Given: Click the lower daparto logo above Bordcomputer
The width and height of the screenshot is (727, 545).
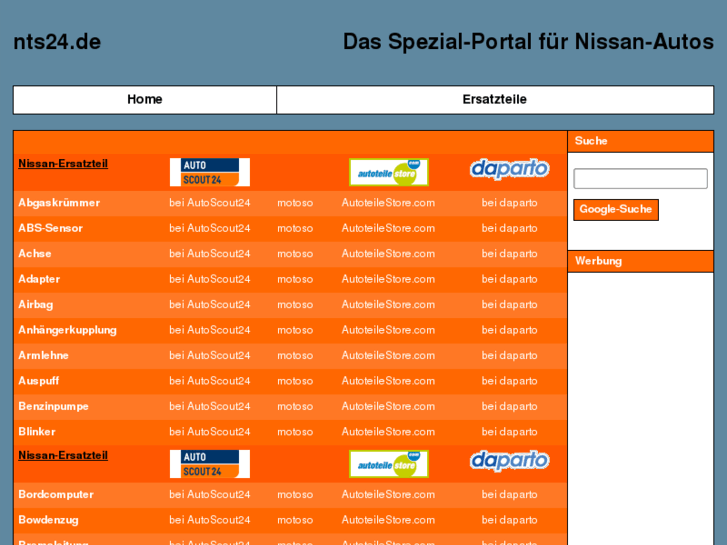Looking at the screenshot, I should 510,461.
